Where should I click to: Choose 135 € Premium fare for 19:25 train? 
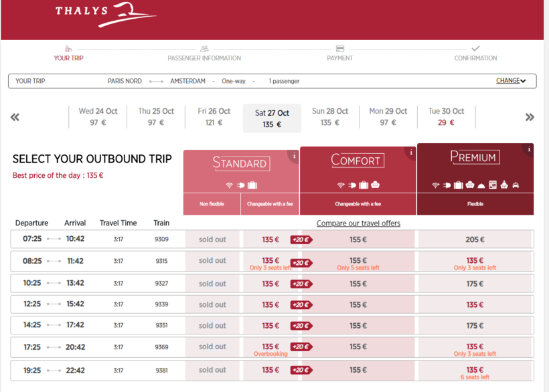(x=475, y=370)
